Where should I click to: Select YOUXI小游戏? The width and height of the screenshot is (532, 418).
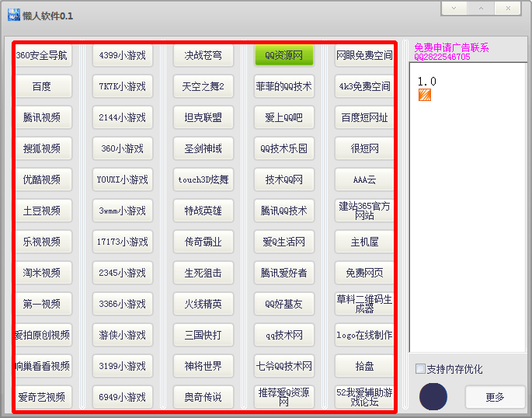tap(123, 179)
